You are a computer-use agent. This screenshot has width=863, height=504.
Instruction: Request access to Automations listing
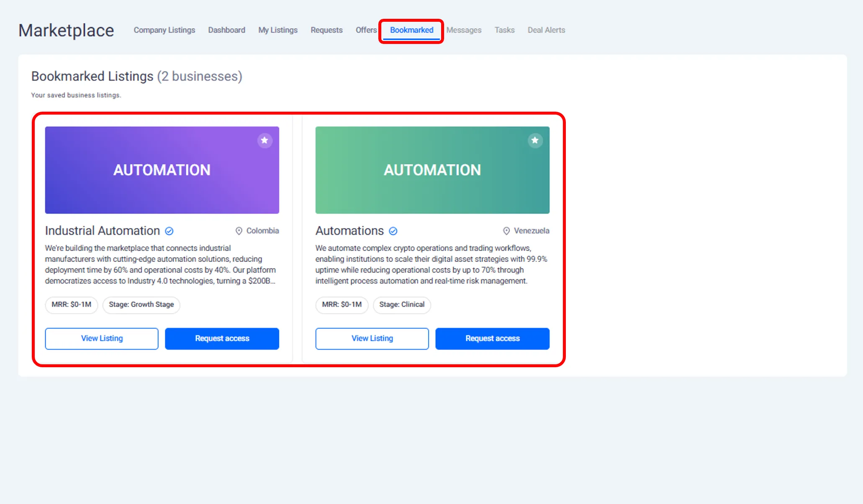[492, 338]
